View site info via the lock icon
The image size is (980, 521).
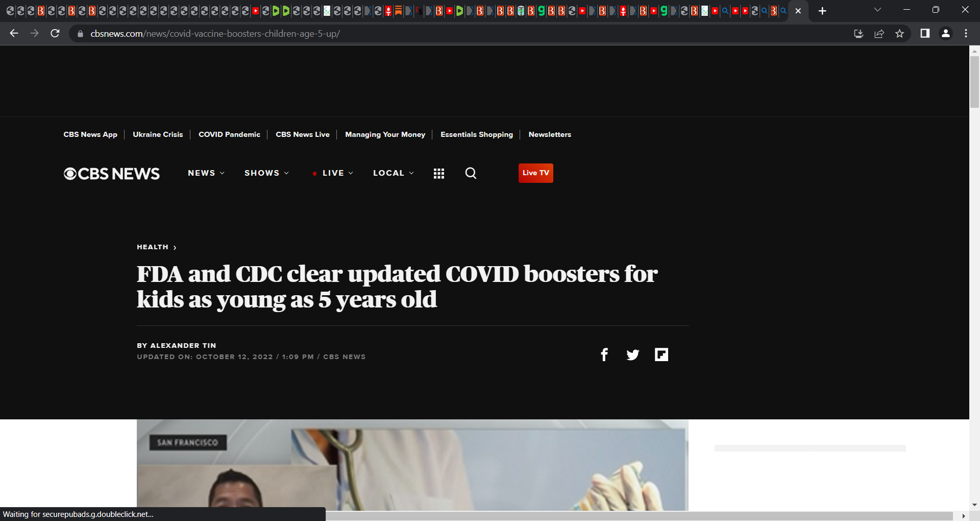pyautogui.click(x=80, y=34)
